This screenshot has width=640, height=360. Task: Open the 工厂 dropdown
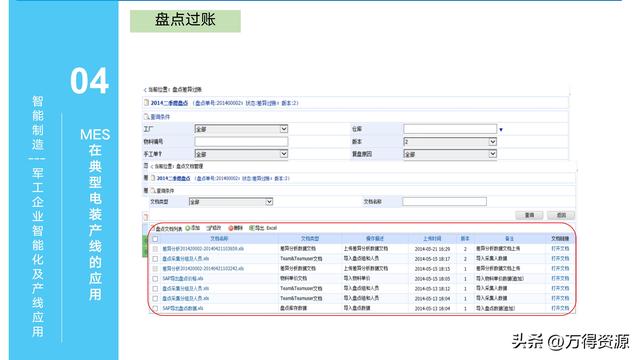[241, 129]
